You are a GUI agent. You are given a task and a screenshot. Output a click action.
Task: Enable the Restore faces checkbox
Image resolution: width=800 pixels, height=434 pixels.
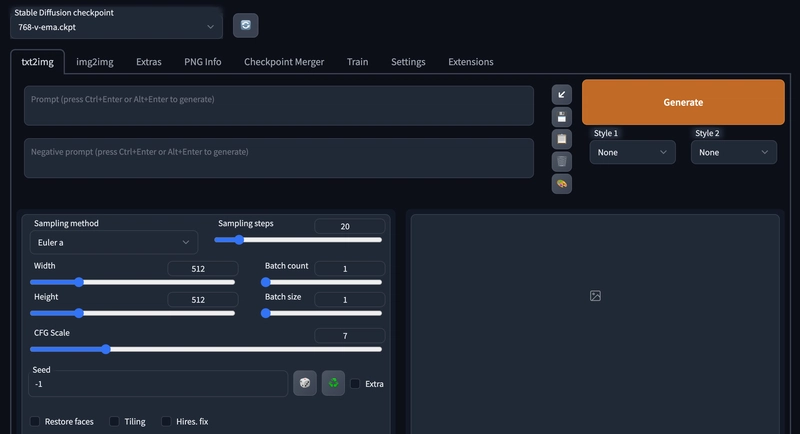(35, 421)
